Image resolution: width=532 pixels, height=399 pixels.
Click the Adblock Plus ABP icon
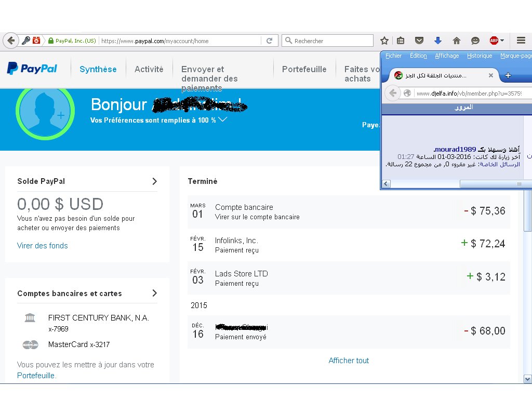click(494, 41)
